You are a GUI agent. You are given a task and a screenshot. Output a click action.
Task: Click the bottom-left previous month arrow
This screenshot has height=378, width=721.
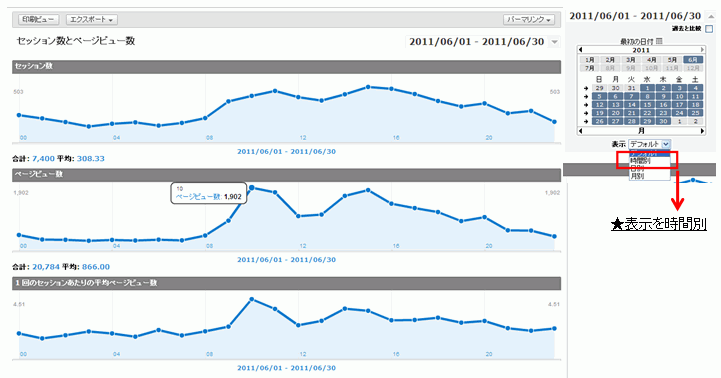(581, 131)
